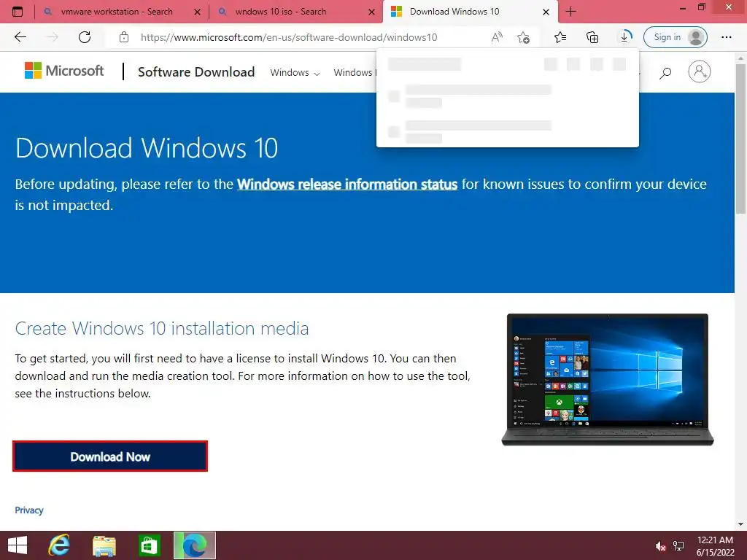Click the Sign in button
The height and width of the screenshot is (560, 747).
pyautogui.click(x=675, y=37)
